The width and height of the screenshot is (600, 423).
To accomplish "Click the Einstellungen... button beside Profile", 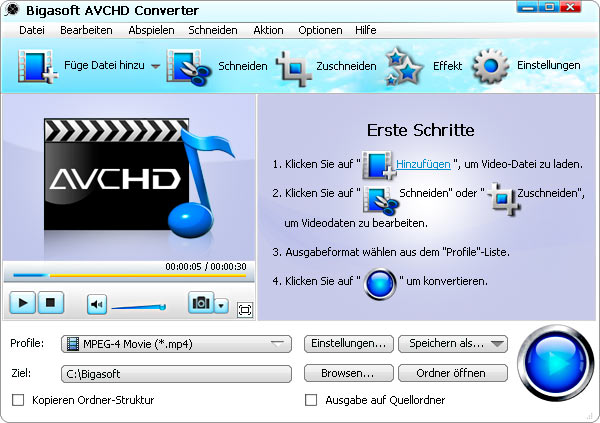I will coord(349,344).
